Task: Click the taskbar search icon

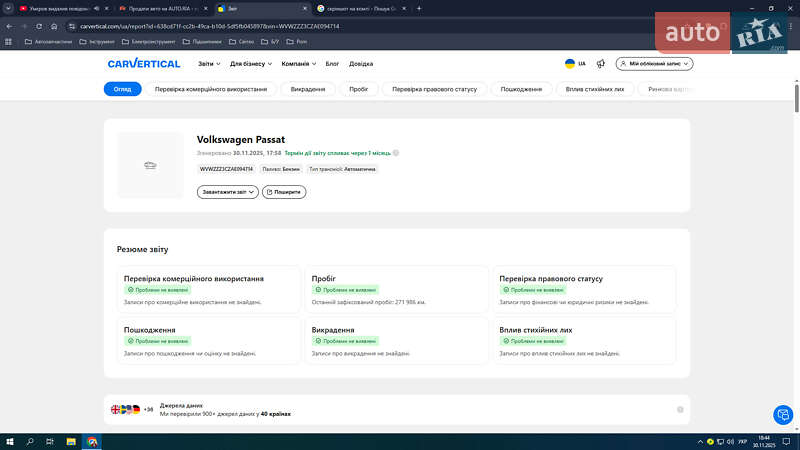Action: pyautogui.click(x=30, y=442)
